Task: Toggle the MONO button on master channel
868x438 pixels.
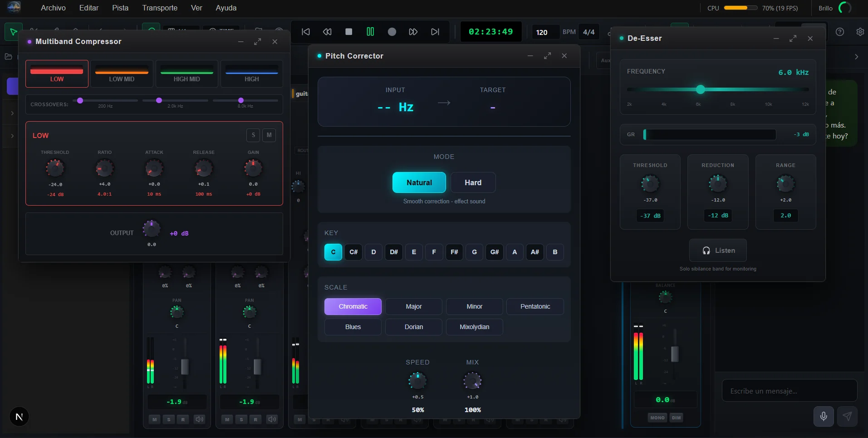Action: click(657, 418)
